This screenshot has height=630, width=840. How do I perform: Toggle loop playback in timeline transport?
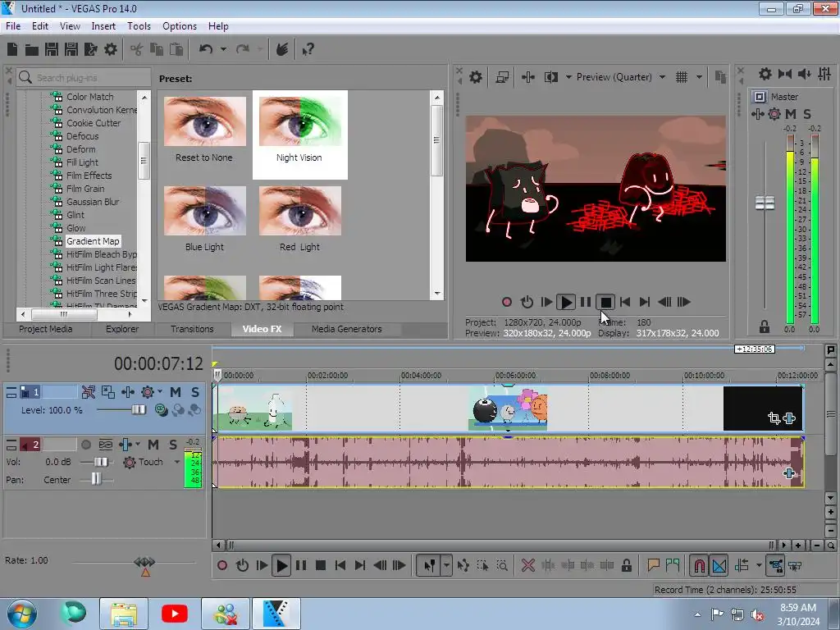(x=242, y=565)
